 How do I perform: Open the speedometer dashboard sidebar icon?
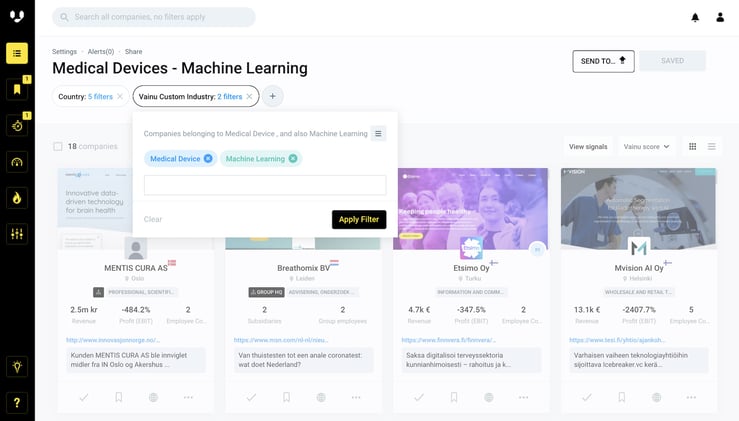[x=17, y=161]
